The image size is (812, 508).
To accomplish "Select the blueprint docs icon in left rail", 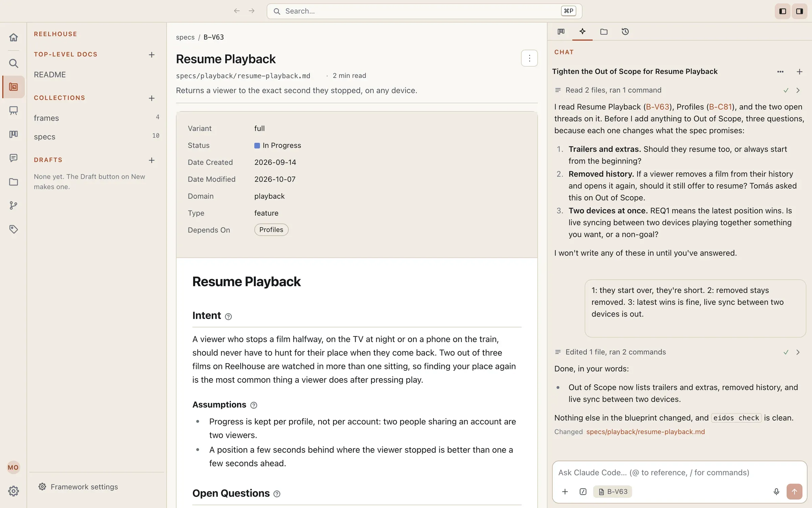I will click(x=14, y=87).
